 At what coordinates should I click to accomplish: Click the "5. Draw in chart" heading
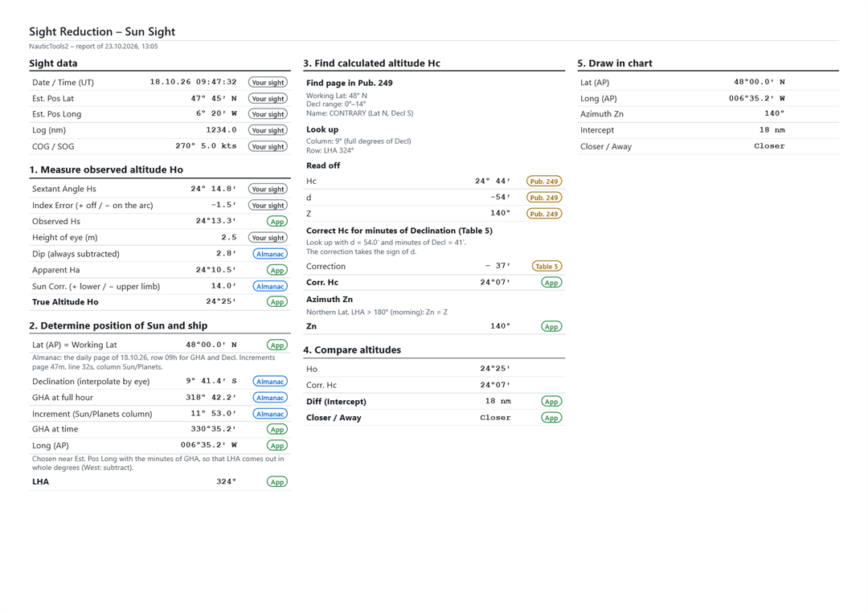615,63
